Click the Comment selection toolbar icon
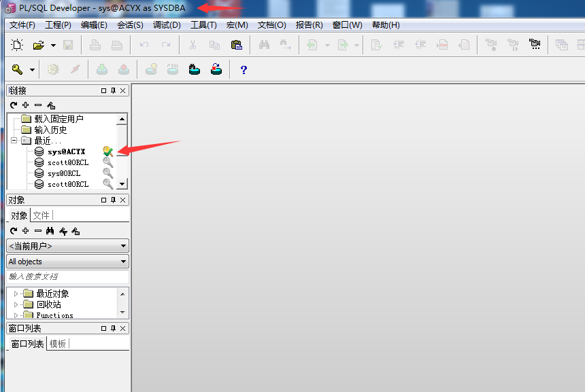Viewport: 585px width, 392px height. [x=442, y=45]
